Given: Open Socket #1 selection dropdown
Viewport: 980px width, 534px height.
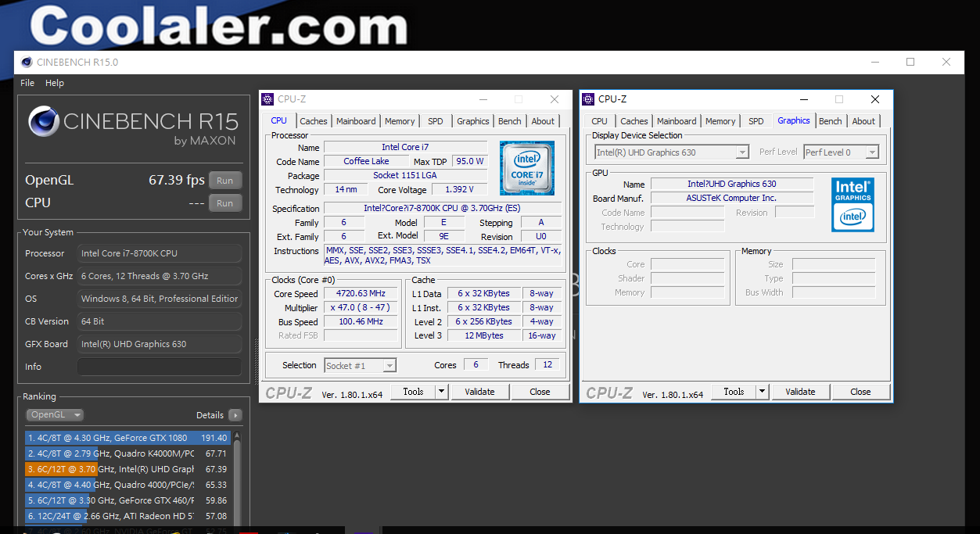Looking at the screenshot, I should pos(361,365).
